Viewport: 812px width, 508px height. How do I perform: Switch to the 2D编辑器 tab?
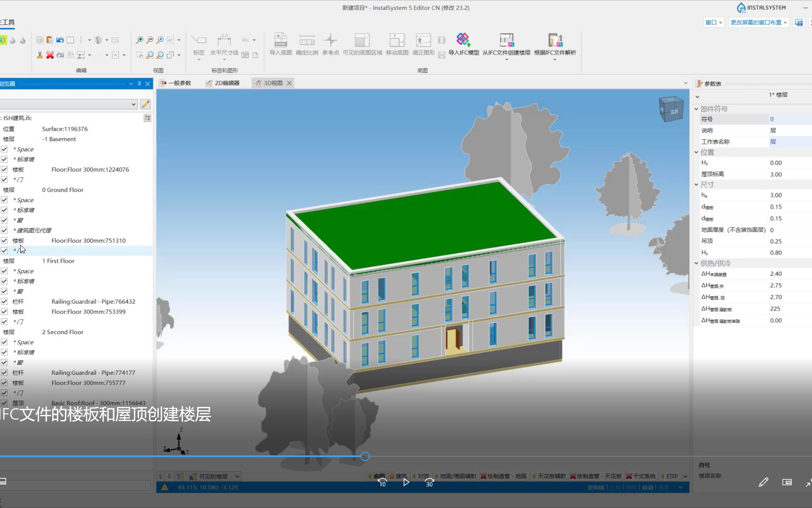[222, 83]
